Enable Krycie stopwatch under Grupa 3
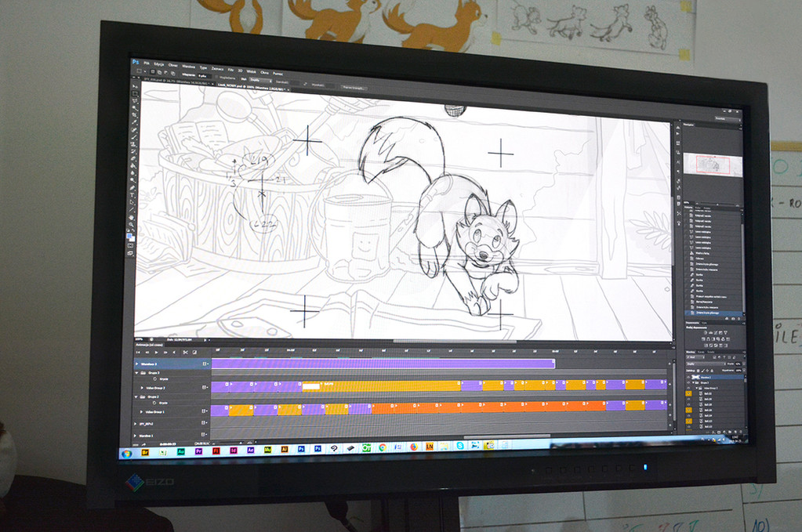 tap(155, 379)
